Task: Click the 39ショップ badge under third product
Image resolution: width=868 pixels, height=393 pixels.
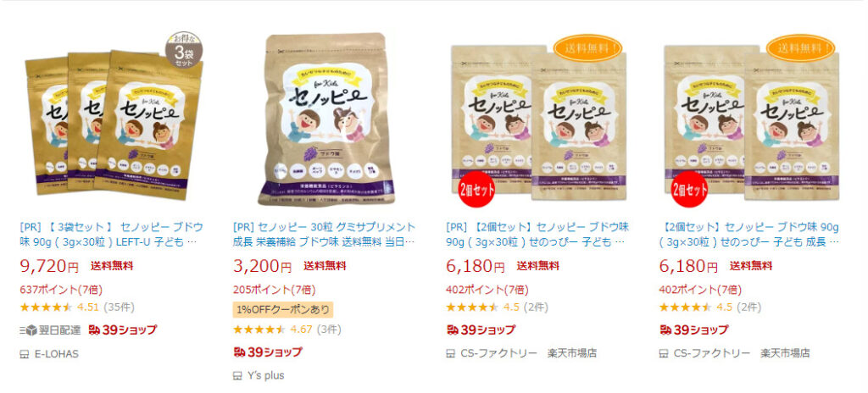Action: pos(481,329)
